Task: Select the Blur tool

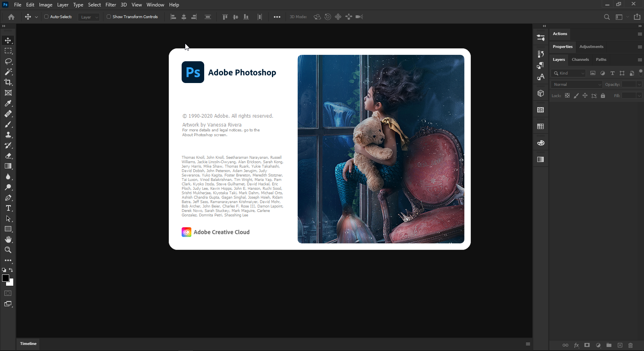Action: [x=8, y=177]
